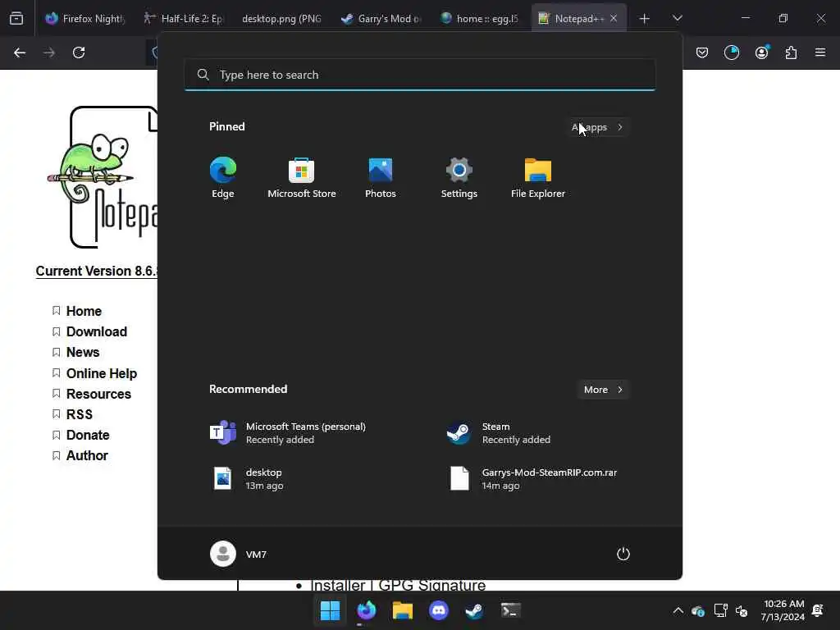This screenshot has height=630, width=840.
Task: Open a new browser tab
Action: 645,18
